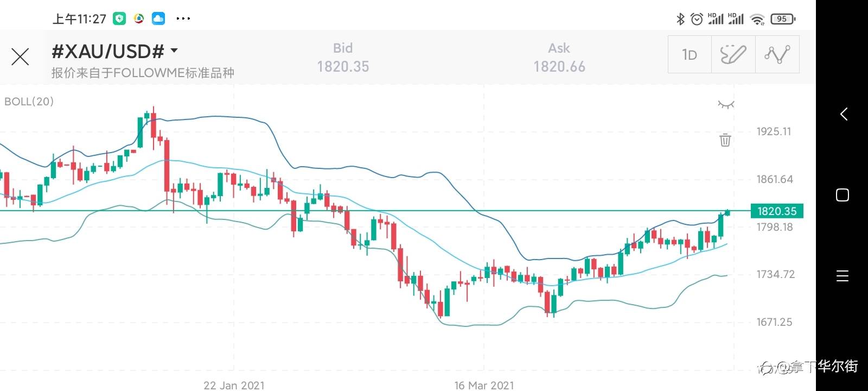Image resolution: width=868 pixels, height=391 pixels.
Task: Tap the 22 Jan 2021 date marker
Action: pos(234,385)
